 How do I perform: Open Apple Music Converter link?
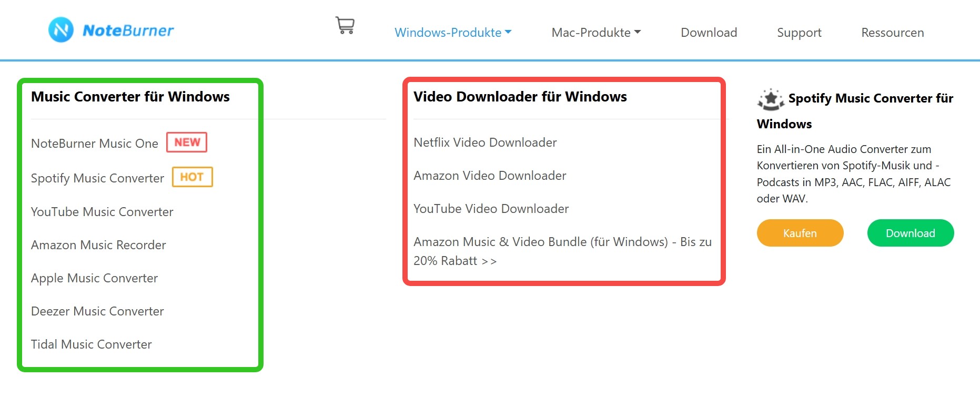(94, 278)
